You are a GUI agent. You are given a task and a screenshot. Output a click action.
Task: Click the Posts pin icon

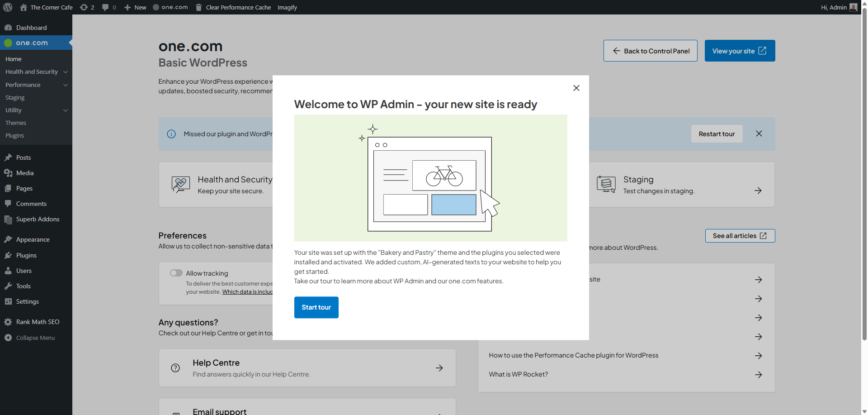(x=8, y=157)
